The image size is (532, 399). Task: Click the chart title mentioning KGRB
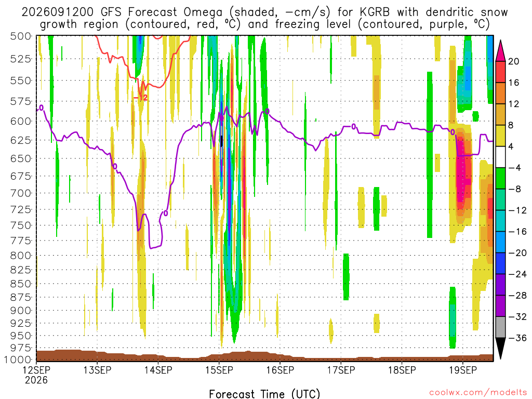pyautogui.click(x=264, y=18)
